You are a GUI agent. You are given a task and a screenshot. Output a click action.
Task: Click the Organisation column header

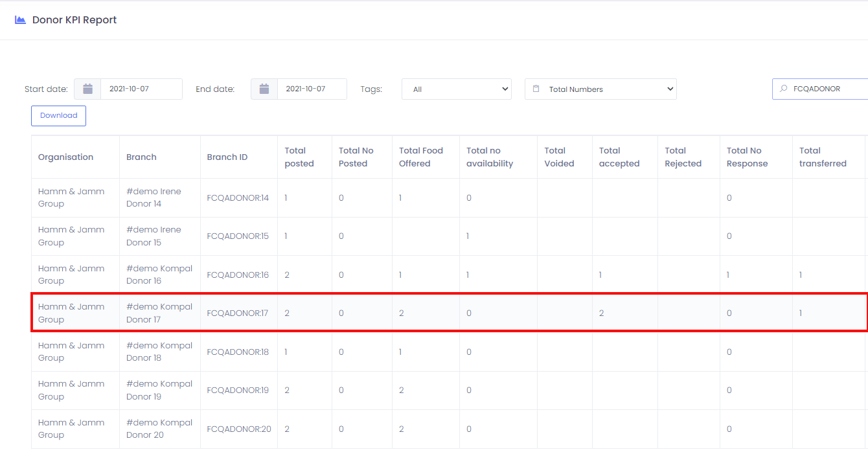(x=65, y=157)
